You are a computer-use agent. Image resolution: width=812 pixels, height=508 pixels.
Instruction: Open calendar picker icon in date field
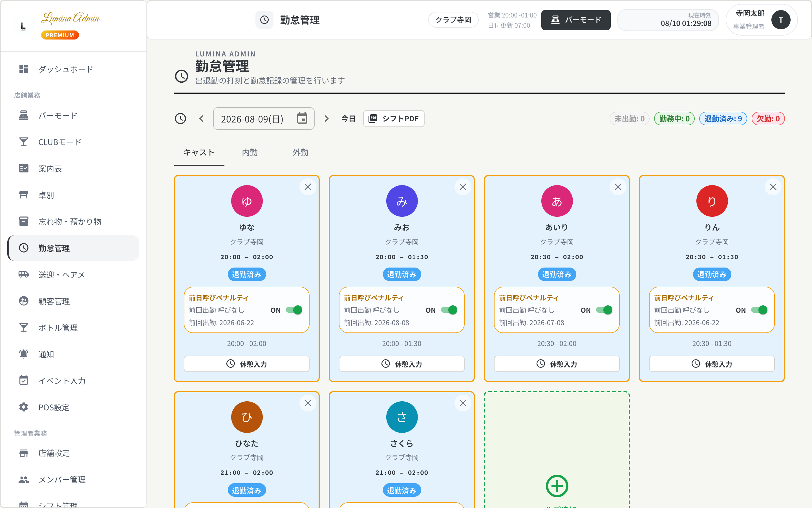tap(302, 119)
